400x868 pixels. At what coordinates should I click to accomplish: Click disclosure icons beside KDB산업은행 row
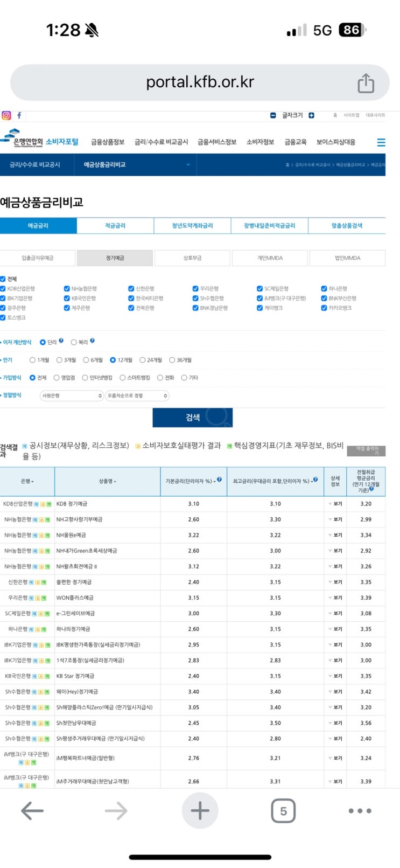(44, 504)
